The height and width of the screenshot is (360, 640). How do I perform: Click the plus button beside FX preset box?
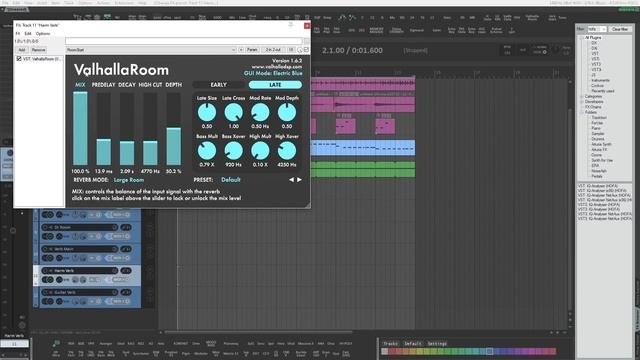pyautogui.click(x=241, y=50)
